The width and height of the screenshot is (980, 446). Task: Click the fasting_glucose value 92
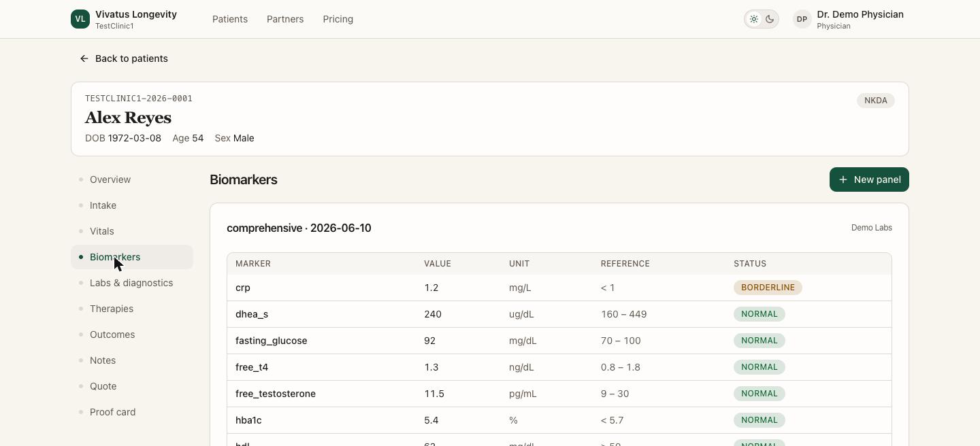(429, 341)
